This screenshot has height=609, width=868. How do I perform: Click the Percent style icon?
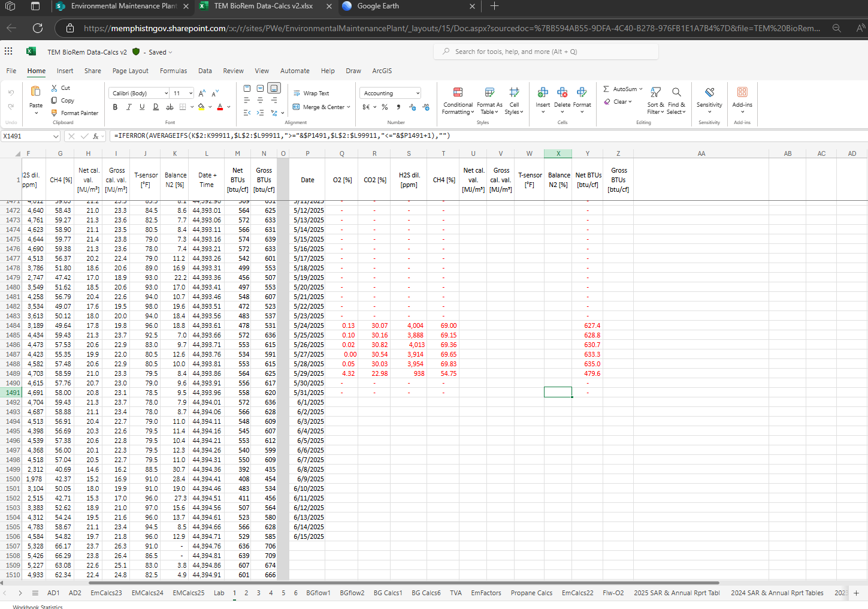point(385,107)
